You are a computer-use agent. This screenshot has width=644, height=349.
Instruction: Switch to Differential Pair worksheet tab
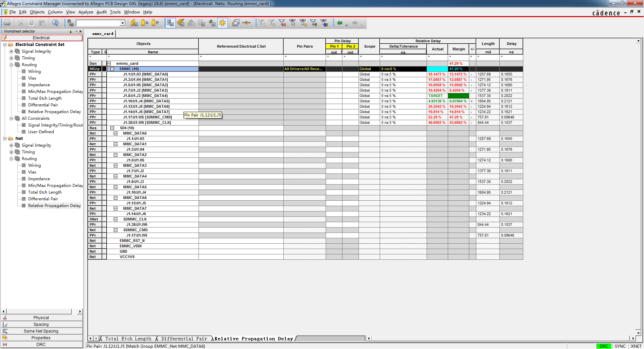(x=184, y=339)
